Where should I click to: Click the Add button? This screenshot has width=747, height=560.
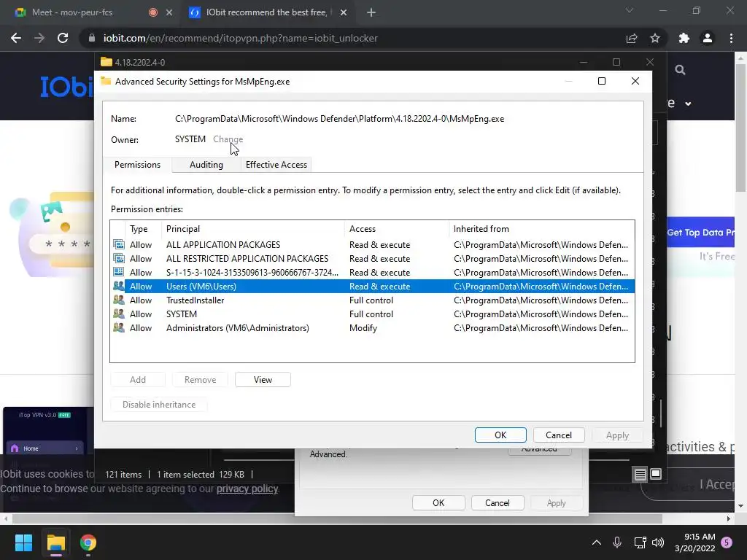tap(138, 379)
